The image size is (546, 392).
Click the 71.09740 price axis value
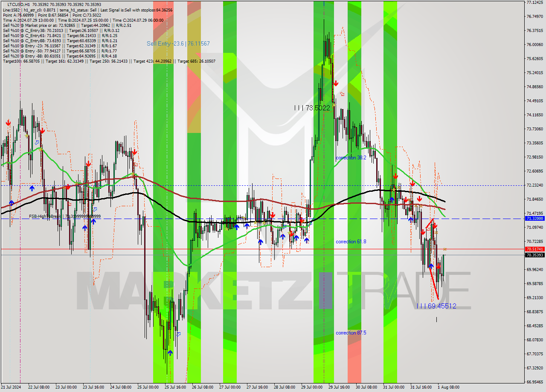pyautogui.click(x=534, y=228)
